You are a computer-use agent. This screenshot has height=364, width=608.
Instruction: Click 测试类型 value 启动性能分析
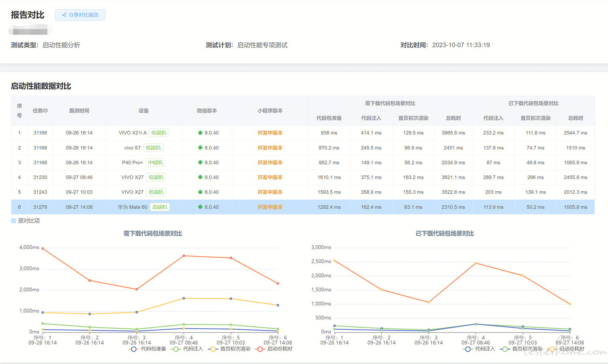tap(61, 45)
